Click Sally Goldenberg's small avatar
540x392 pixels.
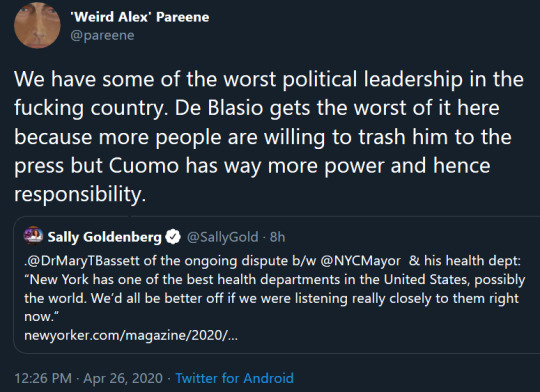coord(33,236)
